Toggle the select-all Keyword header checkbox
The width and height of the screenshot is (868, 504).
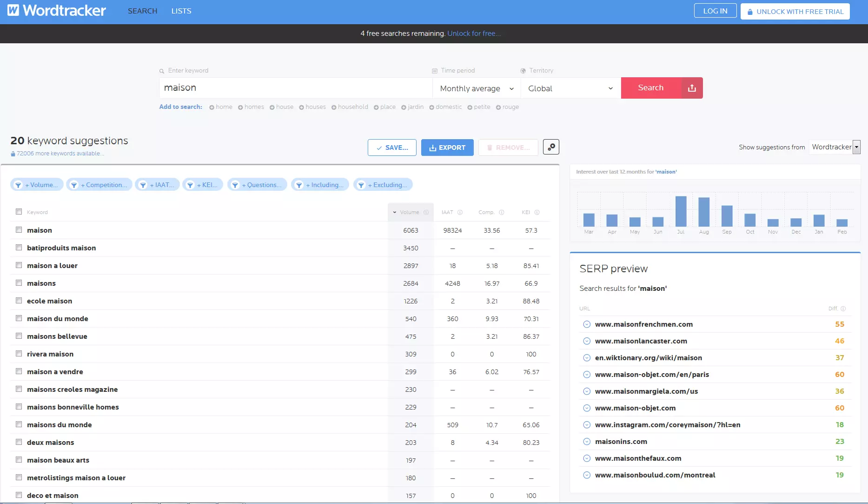pos(19,212)
